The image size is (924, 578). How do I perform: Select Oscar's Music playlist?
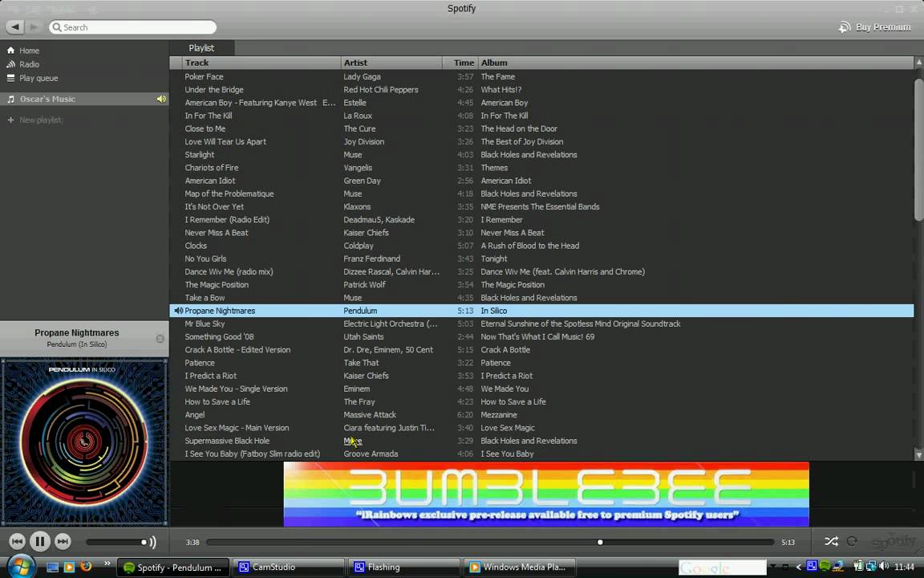click(x=84, y=99)
